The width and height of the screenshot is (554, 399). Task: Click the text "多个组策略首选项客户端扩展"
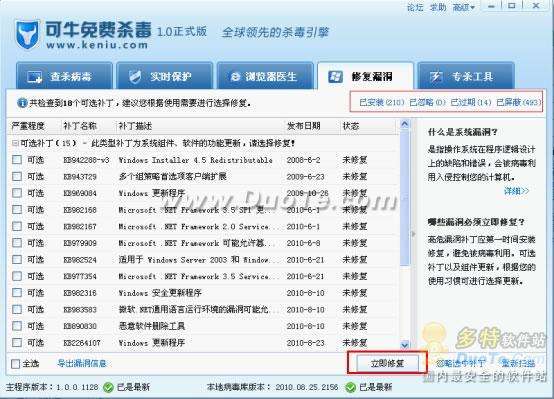point(172,176)
